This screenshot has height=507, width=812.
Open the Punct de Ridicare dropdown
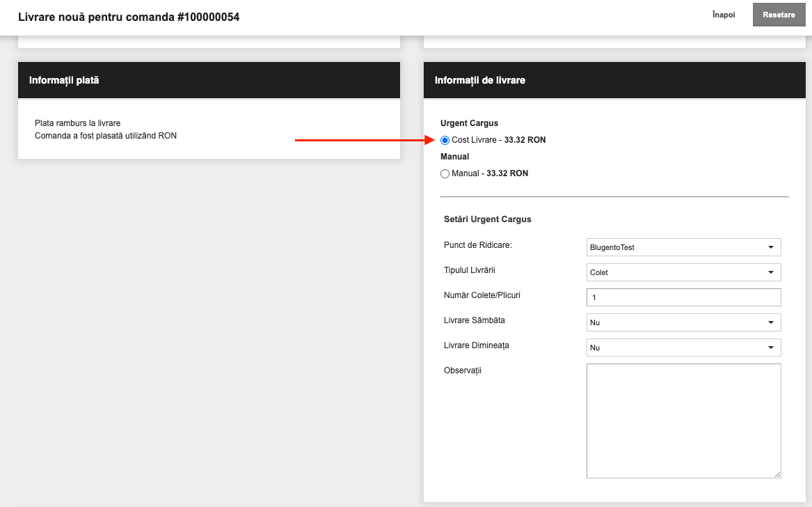click(x=683, y=247)
